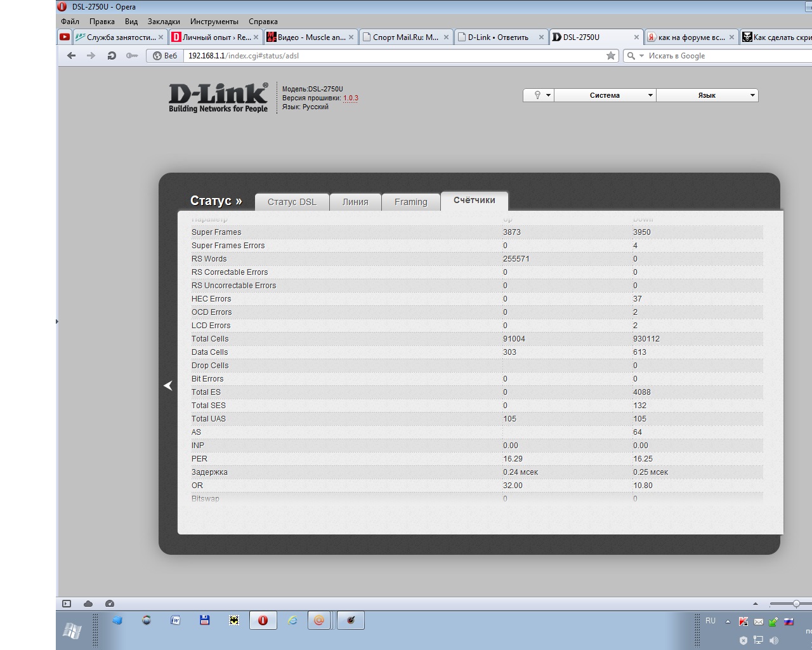
Task: Click the Opera Turbo speedometer icon
Action: (110, 604)
